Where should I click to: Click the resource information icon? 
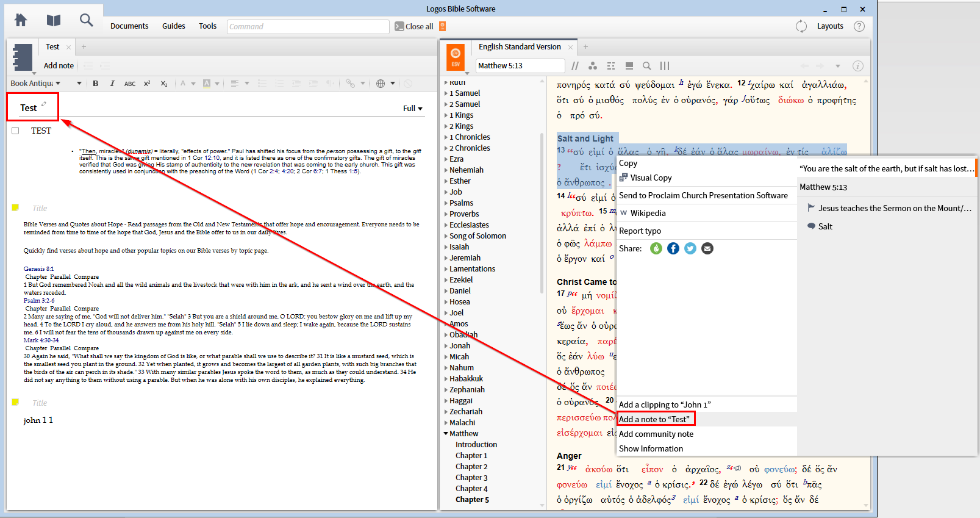pyautogui.click(x=857, y=66)
